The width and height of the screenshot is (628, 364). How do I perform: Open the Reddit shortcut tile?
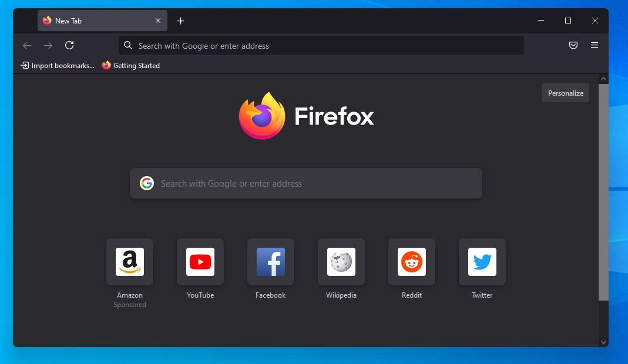point(412,262)
